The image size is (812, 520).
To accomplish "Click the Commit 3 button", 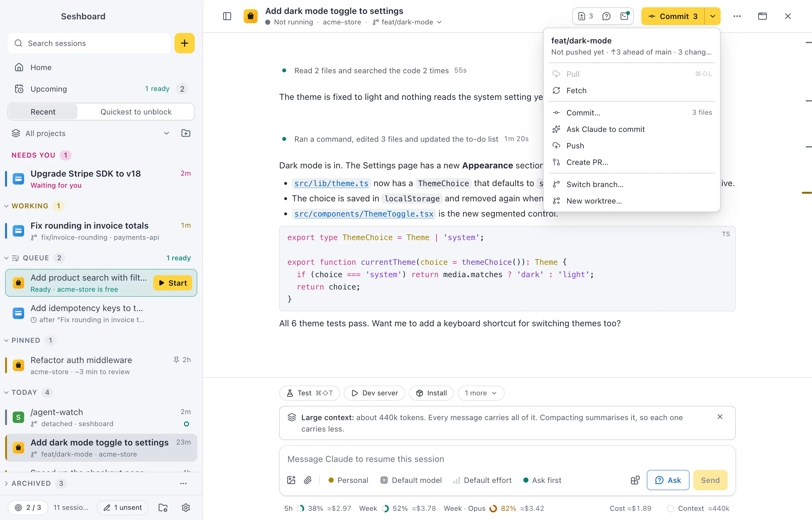I will click(673, 16).
